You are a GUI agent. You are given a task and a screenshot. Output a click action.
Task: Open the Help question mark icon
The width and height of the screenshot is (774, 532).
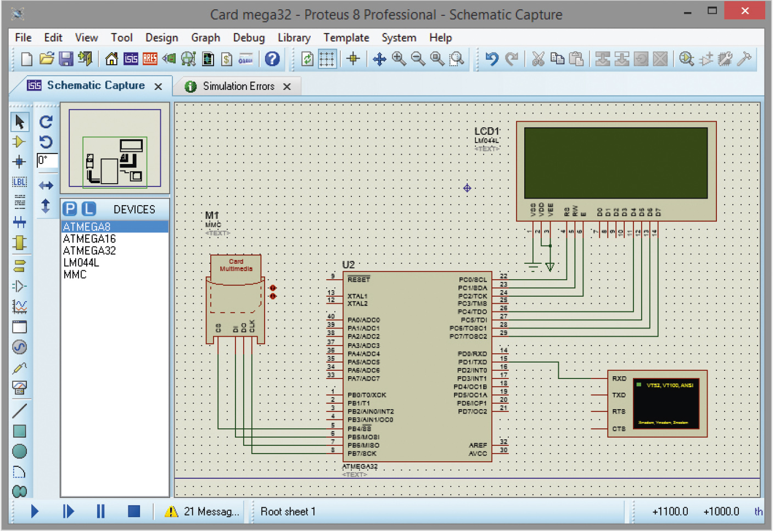click(x=272, y=59)
